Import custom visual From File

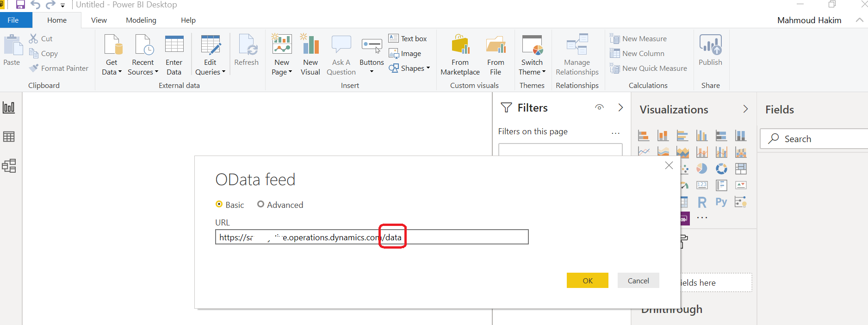click(496, 55)
